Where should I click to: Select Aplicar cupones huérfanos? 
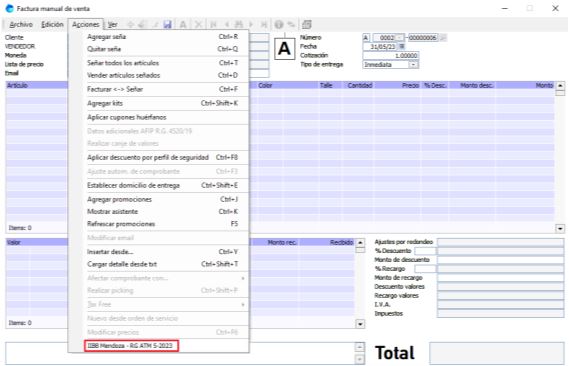(x=159, y=117)
